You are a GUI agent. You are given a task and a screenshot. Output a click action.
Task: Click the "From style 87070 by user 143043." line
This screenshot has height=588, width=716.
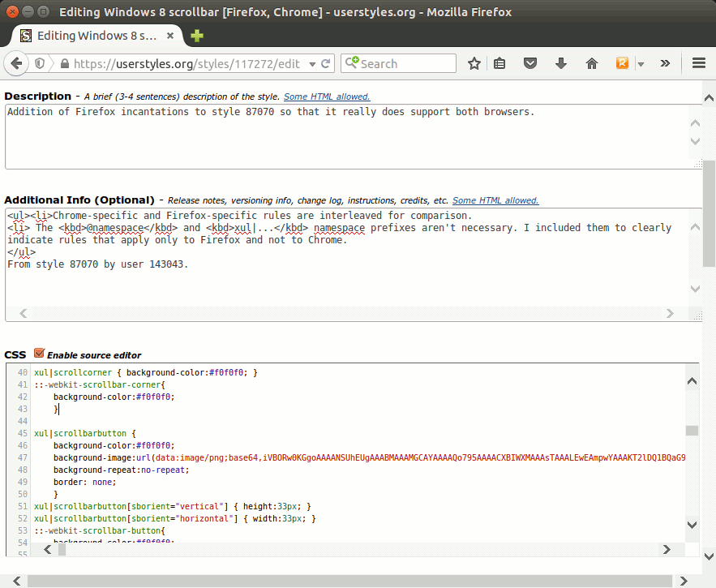click(x=98, y=264)
